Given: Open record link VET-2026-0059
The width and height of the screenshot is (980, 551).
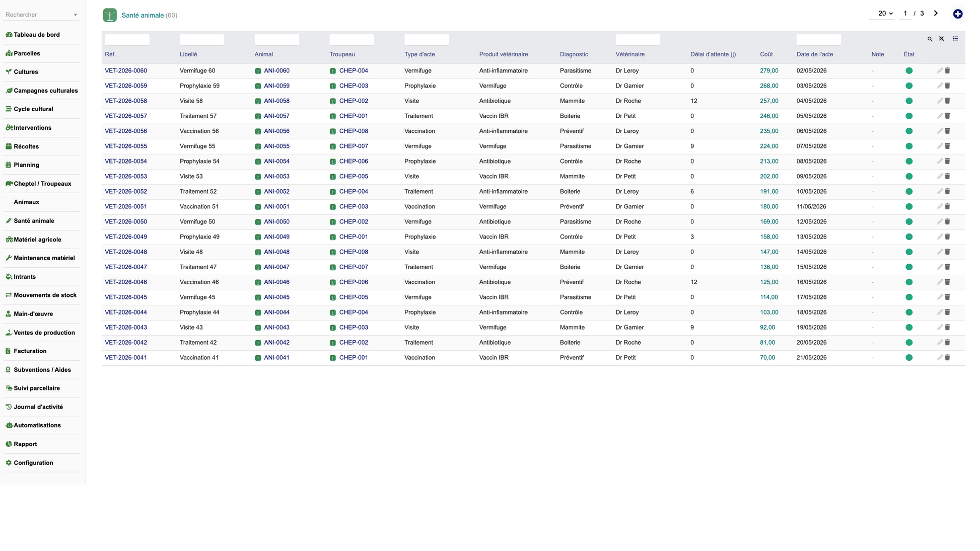Looking at the screenshot, I should 126,86.
